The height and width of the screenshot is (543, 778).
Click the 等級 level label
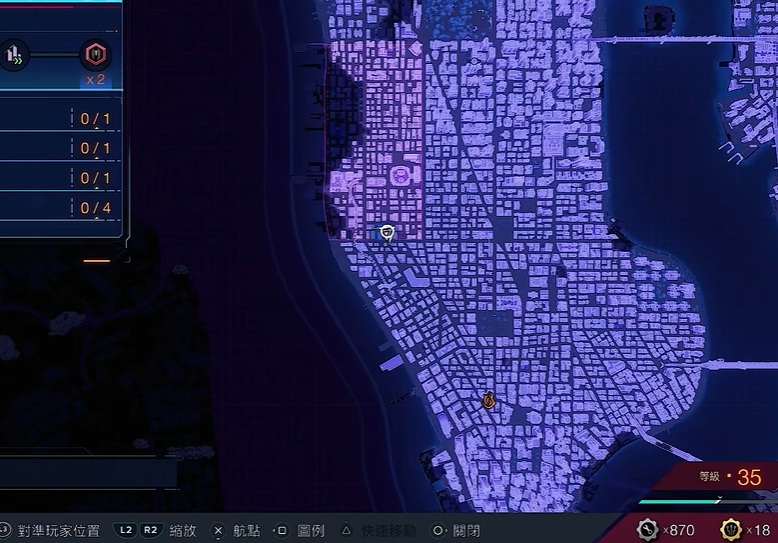[710, 476]
